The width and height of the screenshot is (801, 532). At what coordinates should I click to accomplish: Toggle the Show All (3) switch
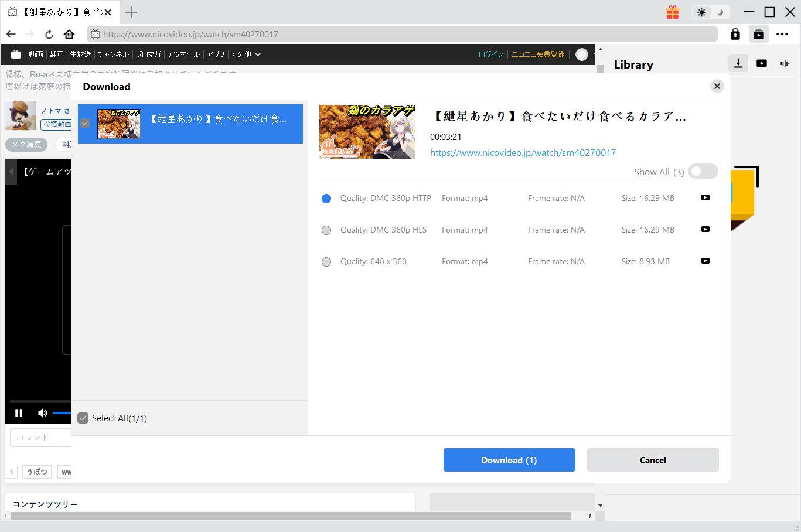[703, 171]
